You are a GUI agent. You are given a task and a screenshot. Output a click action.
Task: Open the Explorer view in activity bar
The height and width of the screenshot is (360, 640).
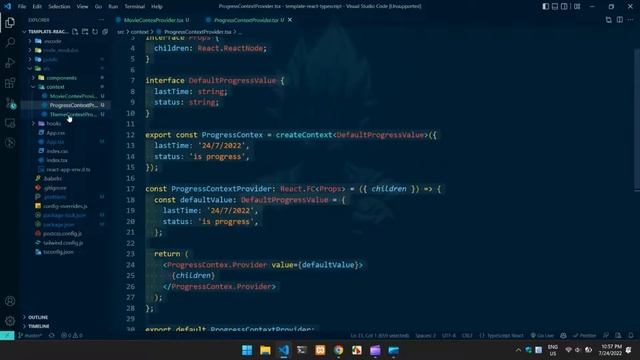(10, 23)
